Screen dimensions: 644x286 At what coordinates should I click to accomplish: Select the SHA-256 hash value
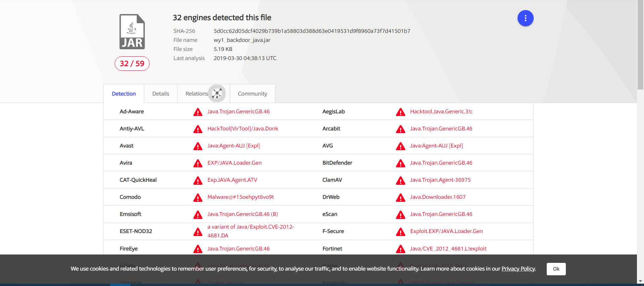pyautogui.click(x=312, y=31)
